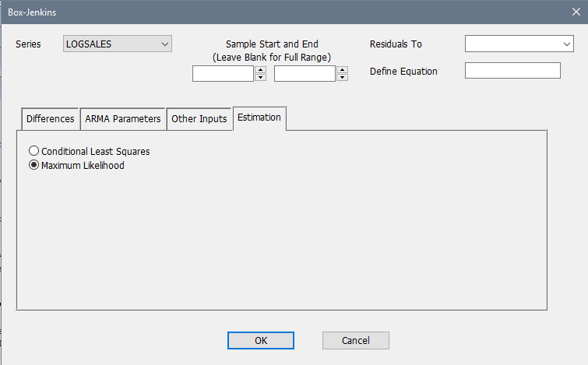This screenshot has width=588, height=365.
Task: Choose Conditional Least Squares radio option
Action: pyautogui.click(x=34, y=151)
